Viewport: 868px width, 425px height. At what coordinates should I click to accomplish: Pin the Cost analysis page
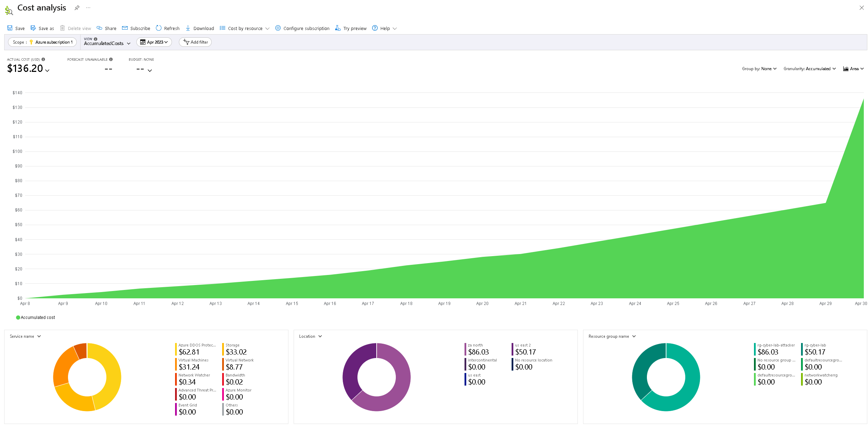coord(77,8)
